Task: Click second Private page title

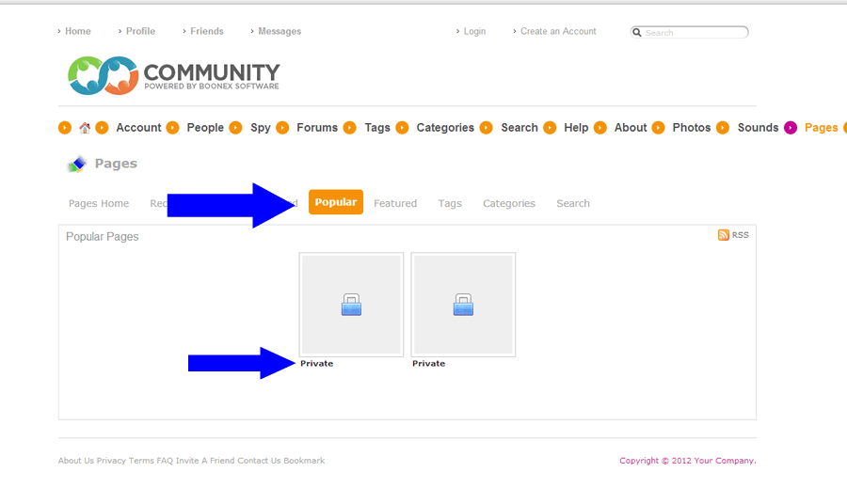Action: (x=428, y=363)
